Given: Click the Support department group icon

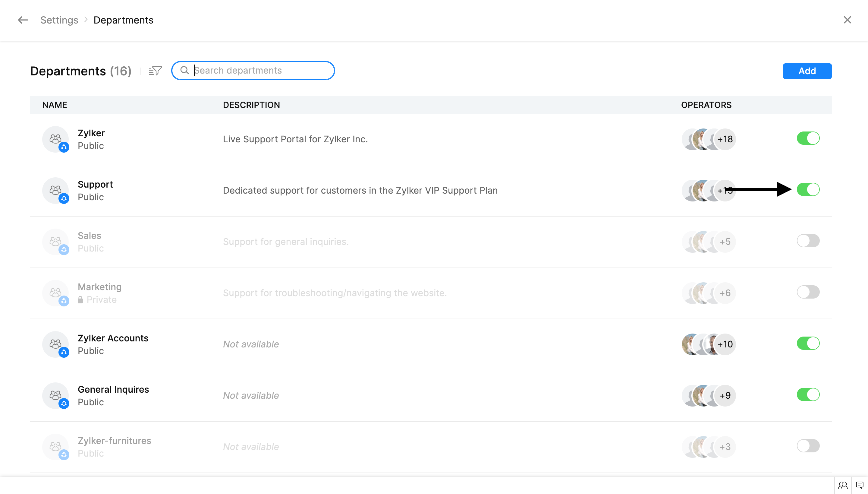Looking at the screenshot, I should [55, 190].
